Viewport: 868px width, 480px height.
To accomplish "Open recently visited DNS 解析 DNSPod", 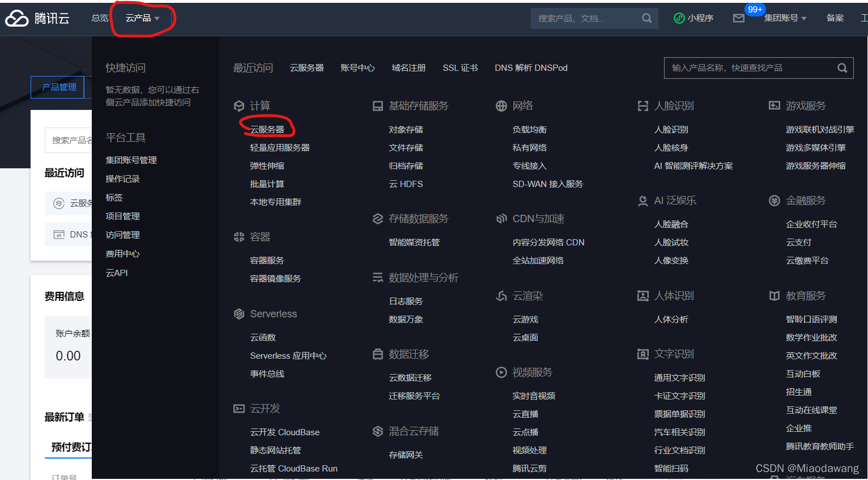I will coord(531,68).
